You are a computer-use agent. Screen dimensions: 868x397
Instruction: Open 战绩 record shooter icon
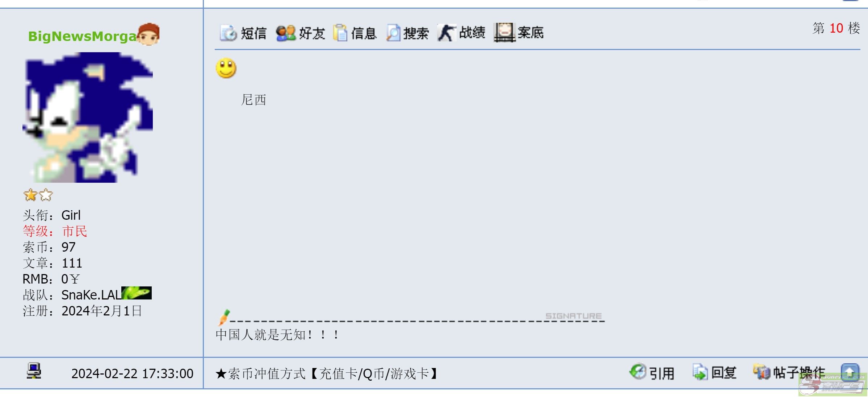pos(446,33)
